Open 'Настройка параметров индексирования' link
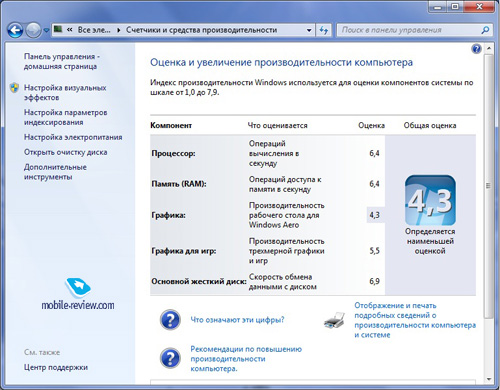This screenshot has height=390, width=500. [66, 117]
